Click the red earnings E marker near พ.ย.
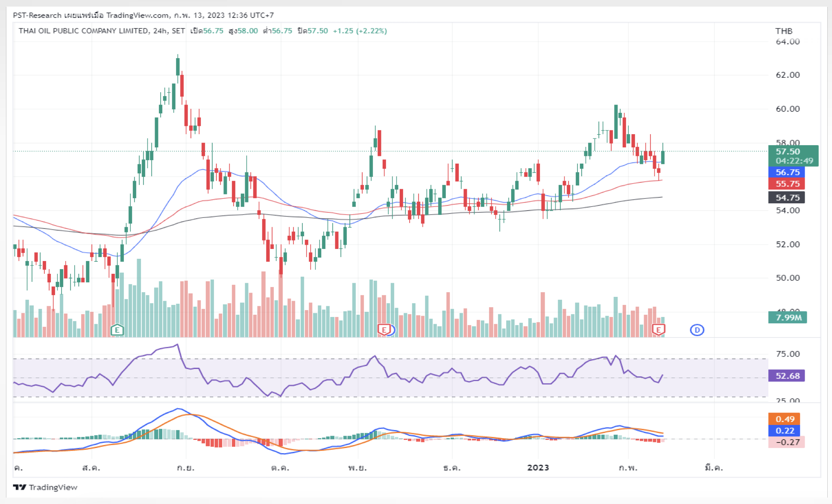This screenshot has height=504, width=832. [x=384, y=330]
